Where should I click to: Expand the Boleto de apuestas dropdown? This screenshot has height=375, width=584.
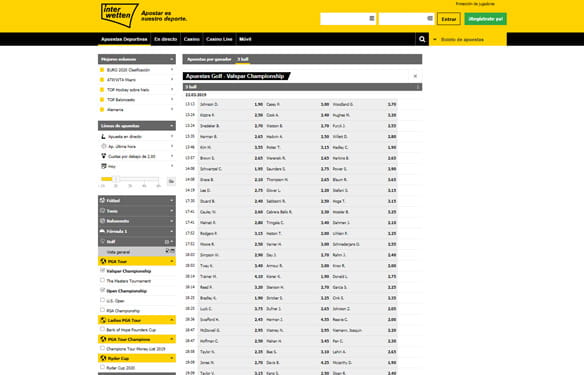468,39
